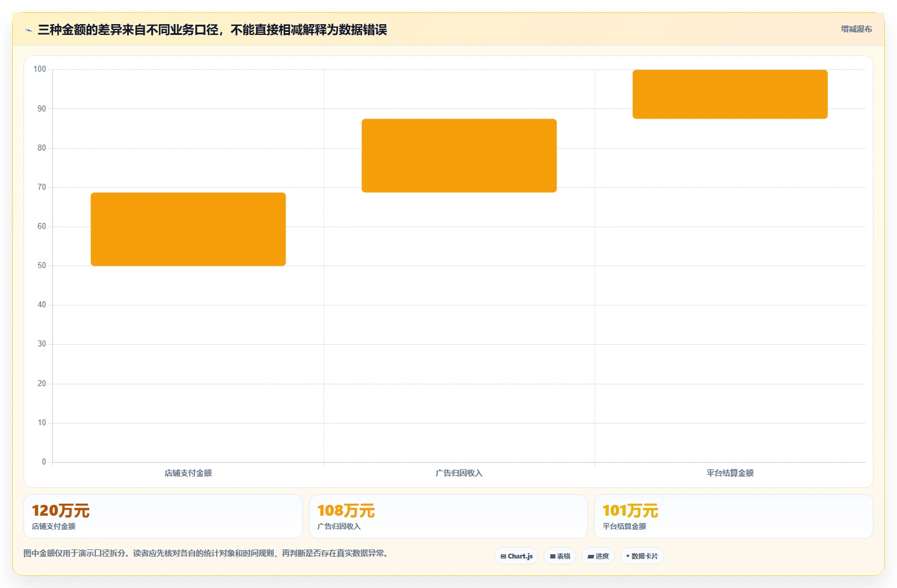Click the small blue icon before the title
This screenshot has width=897, height=588.
(x=28, y=30)
